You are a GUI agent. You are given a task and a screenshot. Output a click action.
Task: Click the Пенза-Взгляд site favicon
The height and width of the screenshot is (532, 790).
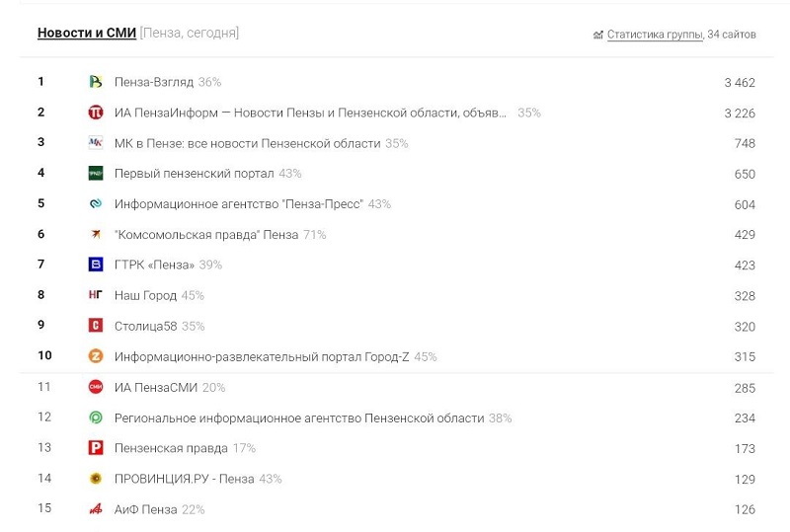pos(96,82)
